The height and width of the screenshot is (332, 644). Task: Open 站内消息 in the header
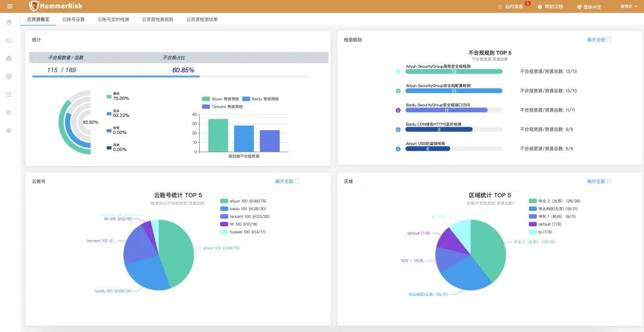coord(514,7)
